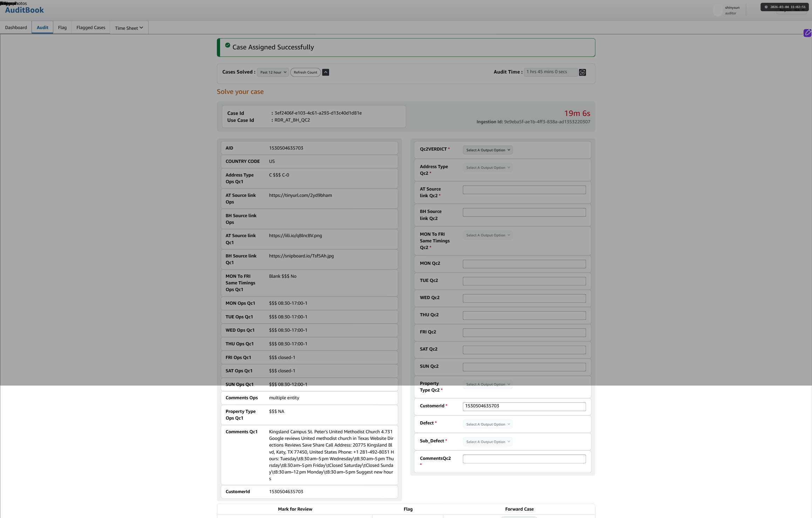The image size is (812, 518).
Task: Click the shinysun user avatar
Action: click(717, 11)
